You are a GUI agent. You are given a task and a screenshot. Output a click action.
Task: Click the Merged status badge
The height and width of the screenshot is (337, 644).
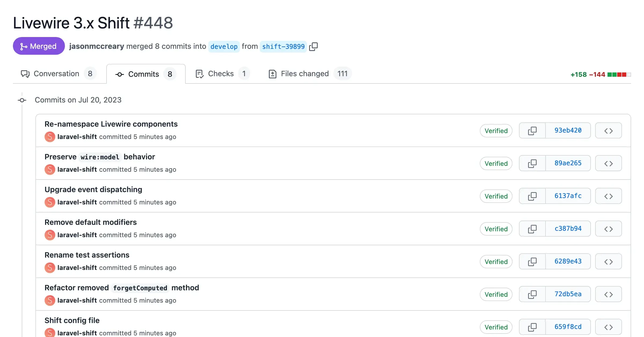39,46
